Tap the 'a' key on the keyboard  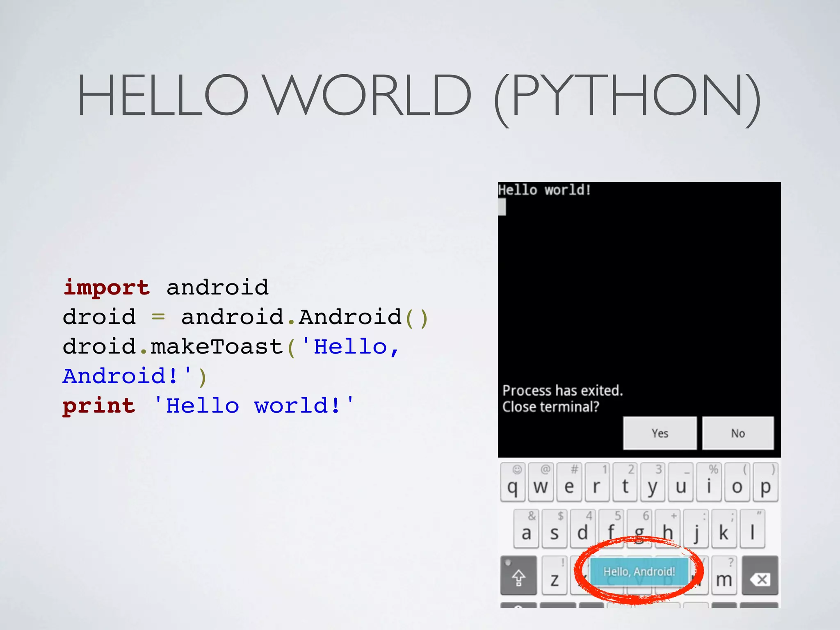click(526, 529)
